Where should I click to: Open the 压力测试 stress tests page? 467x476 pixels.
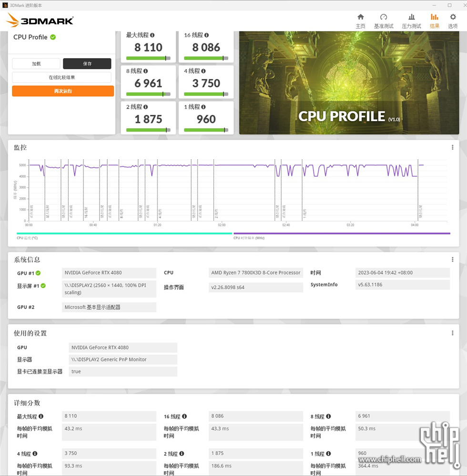[411, 21]
